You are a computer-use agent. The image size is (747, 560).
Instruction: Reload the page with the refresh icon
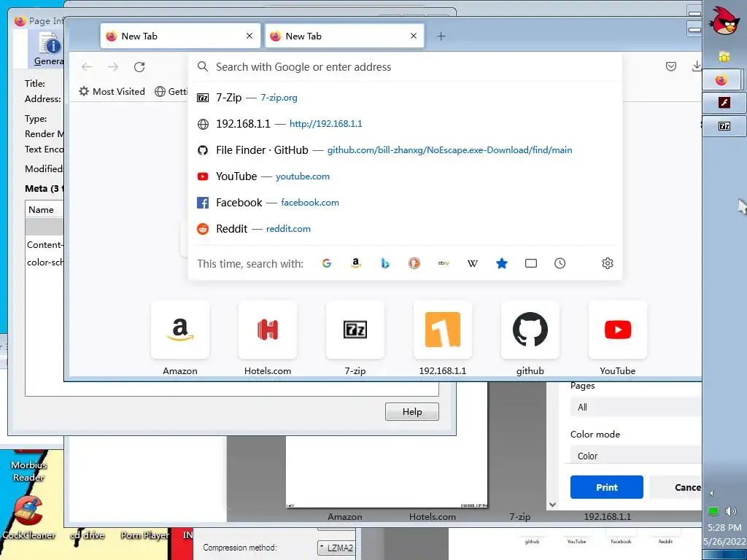click(139, 67)
